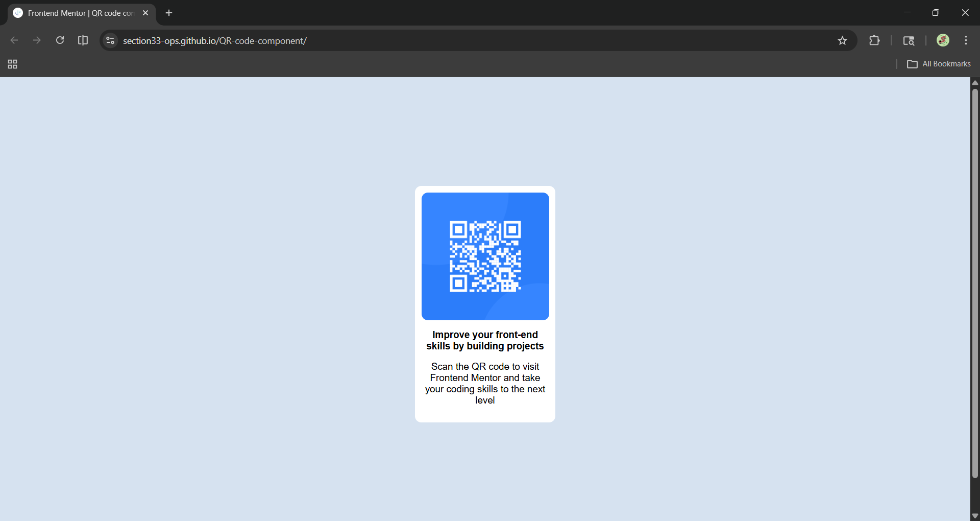Click the All Bookmarks label

point(946,64)
